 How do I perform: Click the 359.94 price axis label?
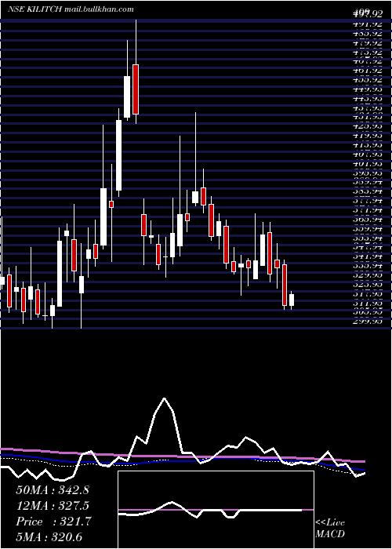tap(367, 229)
